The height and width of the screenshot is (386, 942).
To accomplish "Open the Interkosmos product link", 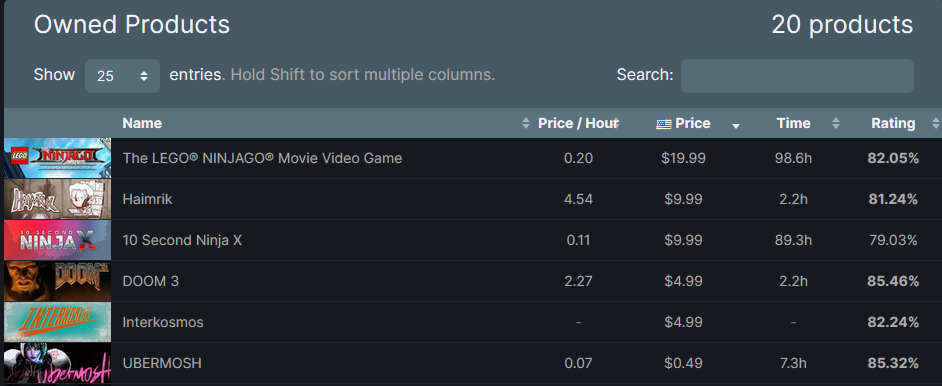I will tap(163, 322).
